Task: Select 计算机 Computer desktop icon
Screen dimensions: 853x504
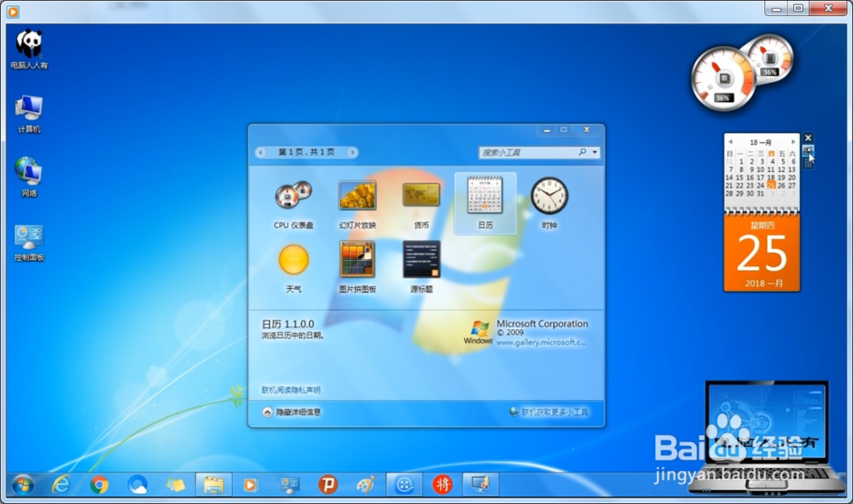Action: pos(29,113)
